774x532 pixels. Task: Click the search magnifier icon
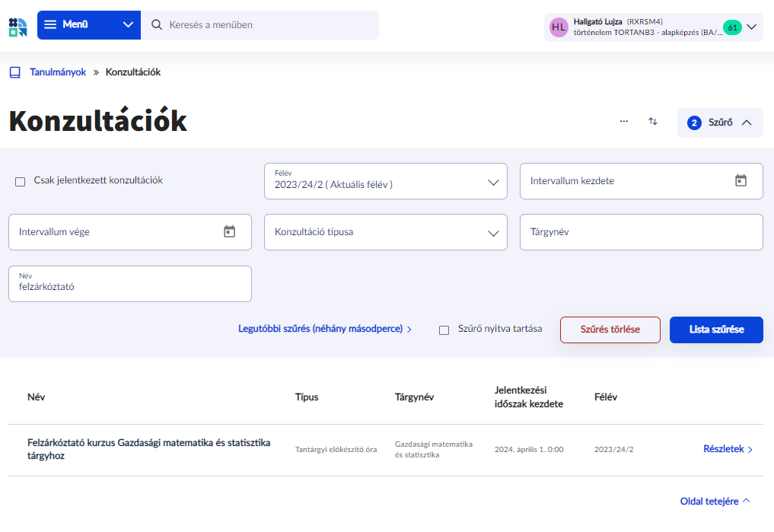point(157,25)
